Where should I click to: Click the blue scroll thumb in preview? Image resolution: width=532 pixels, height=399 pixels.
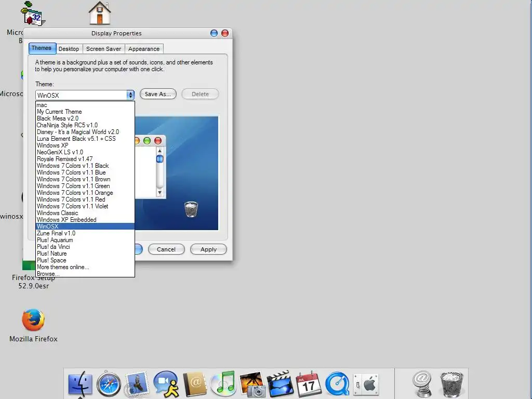(160, 159)
